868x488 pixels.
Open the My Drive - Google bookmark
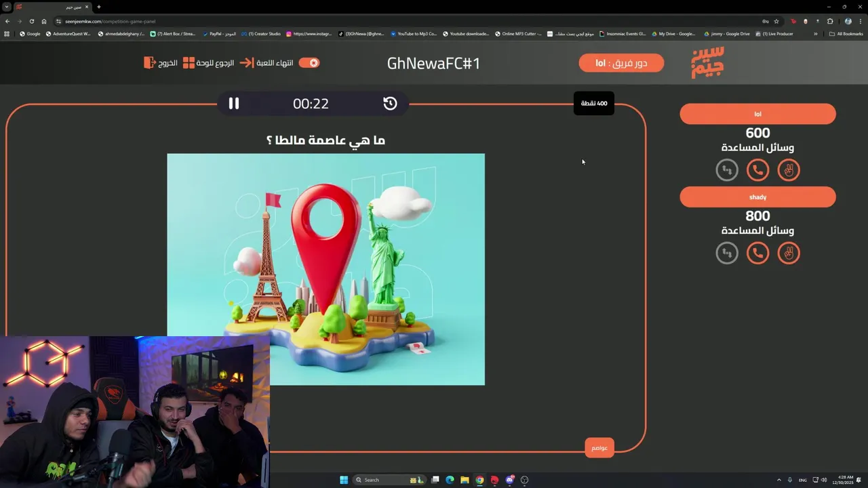(x=674, y=34)
